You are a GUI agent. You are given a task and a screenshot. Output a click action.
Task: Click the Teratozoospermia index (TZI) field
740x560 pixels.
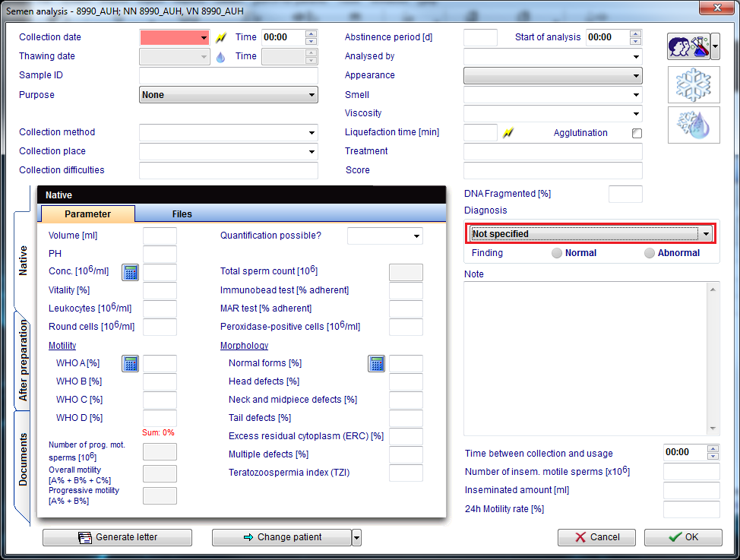pos(406,473)
